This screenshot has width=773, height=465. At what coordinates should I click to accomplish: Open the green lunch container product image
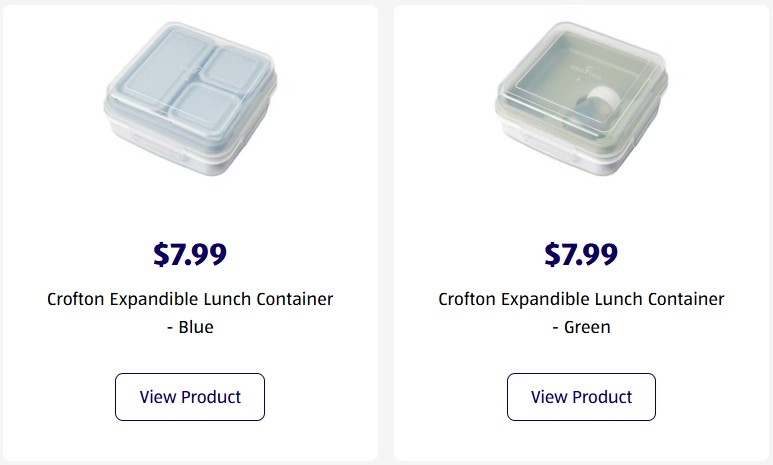pyautogui.click(x=581, y=99)
